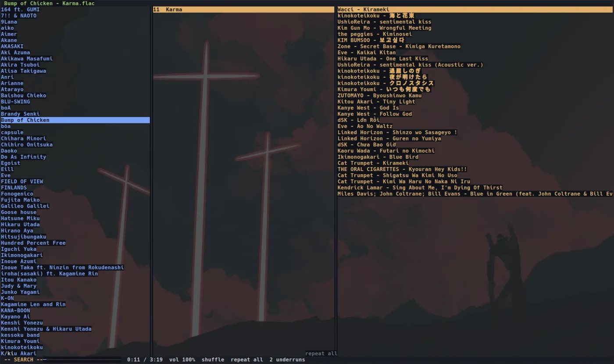614x364 pixels.
Task: Select Ikimonogakari - Blue Bird track
Action: [x=378, y=157]
